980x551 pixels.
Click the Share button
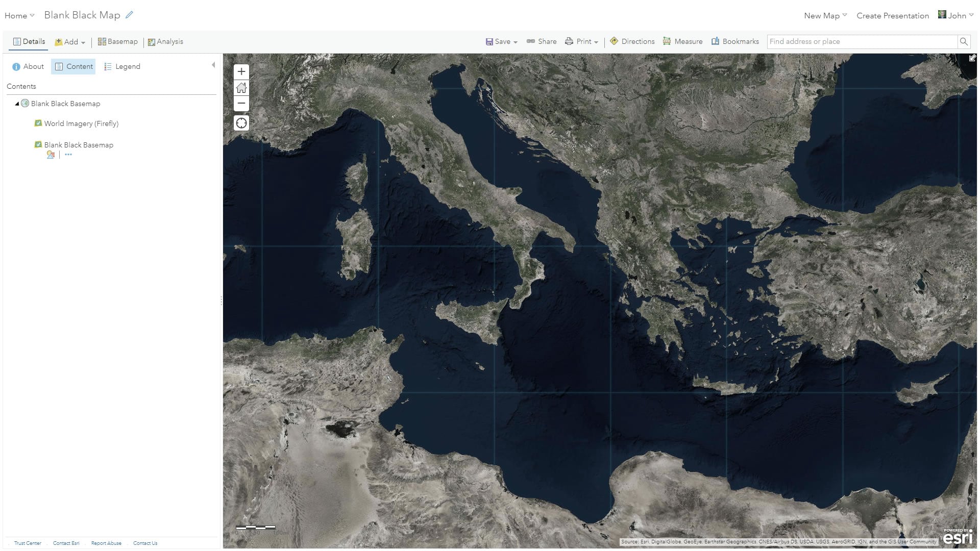pyautogui.click(x=542, y=41)
